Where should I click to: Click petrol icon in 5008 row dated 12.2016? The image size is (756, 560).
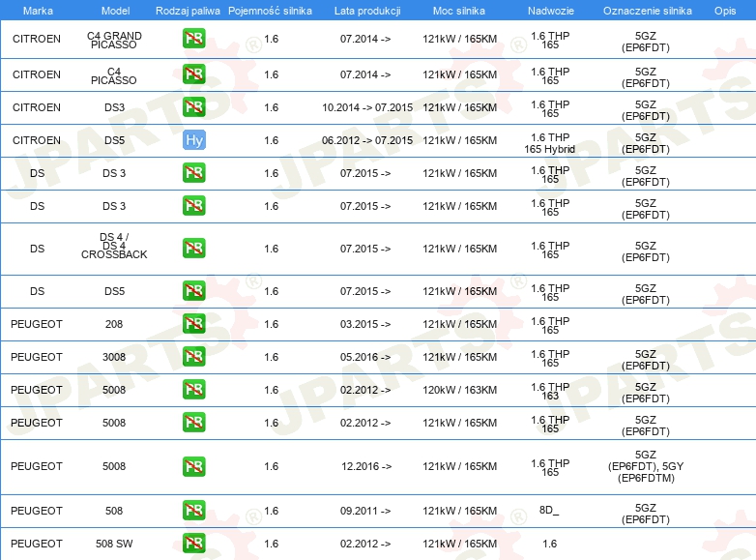193,466
